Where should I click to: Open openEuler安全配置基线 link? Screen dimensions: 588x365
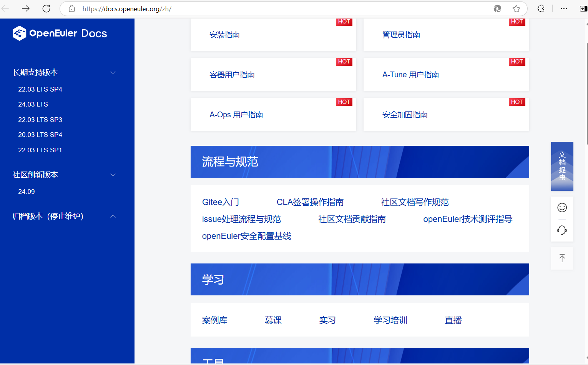pos(247,236)
